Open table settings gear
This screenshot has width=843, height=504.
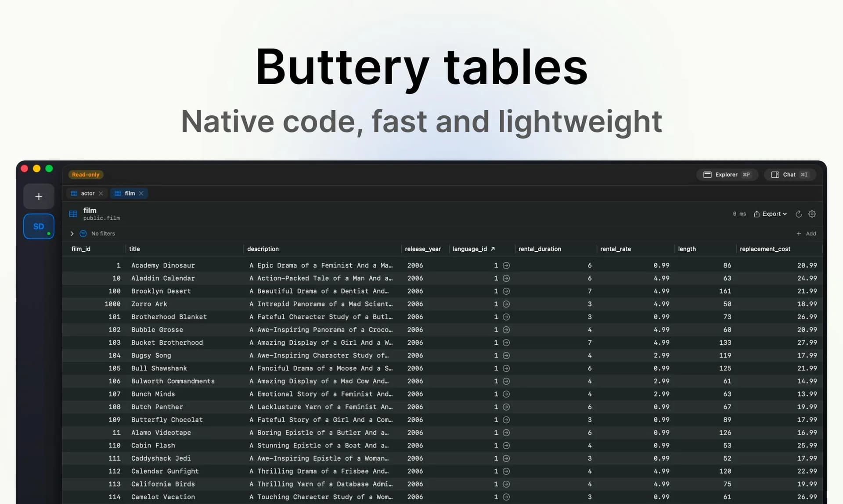(812, 214)
